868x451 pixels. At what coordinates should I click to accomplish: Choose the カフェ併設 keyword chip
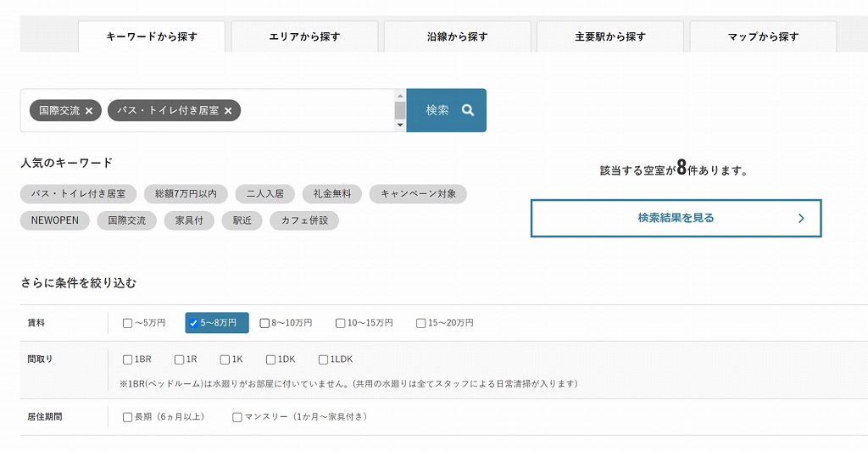304,220
